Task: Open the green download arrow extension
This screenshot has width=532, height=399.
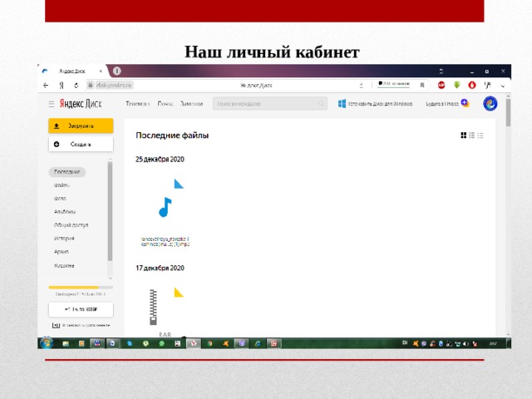Action: 456,85
